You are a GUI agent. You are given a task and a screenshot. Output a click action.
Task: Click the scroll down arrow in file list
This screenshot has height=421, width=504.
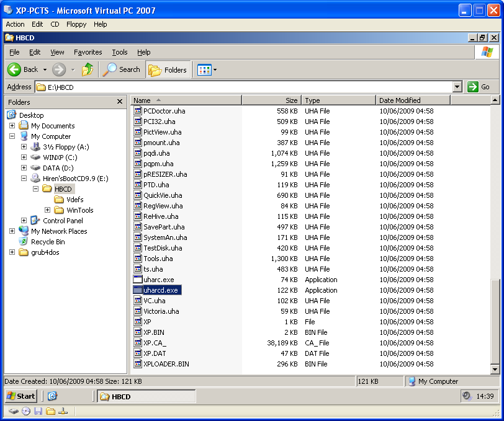click(495, 370)
